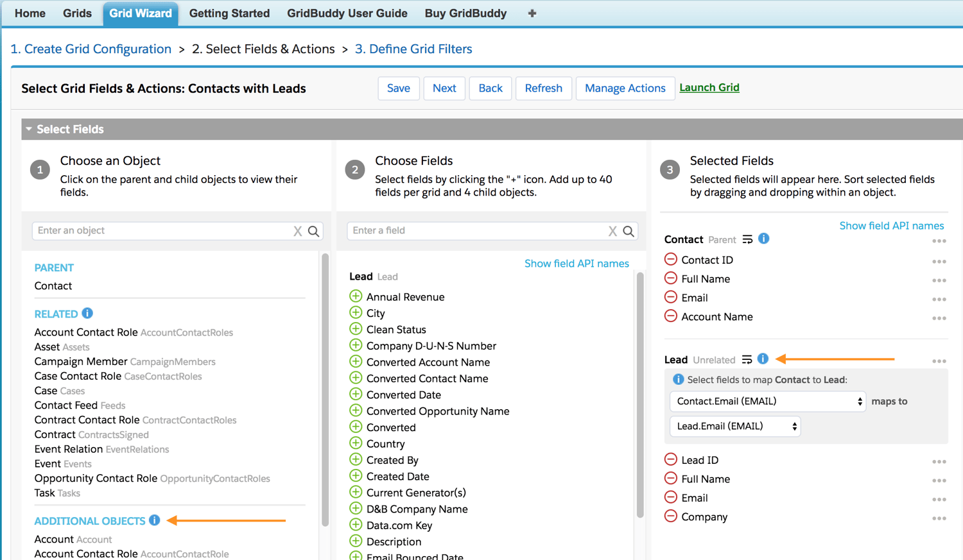Search objects with magnifier icon
Viewport: 963px width, 560px height.
(314, 231)
